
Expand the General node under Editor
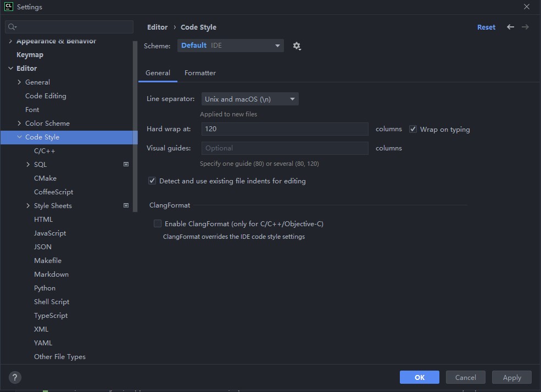point(19,82)
